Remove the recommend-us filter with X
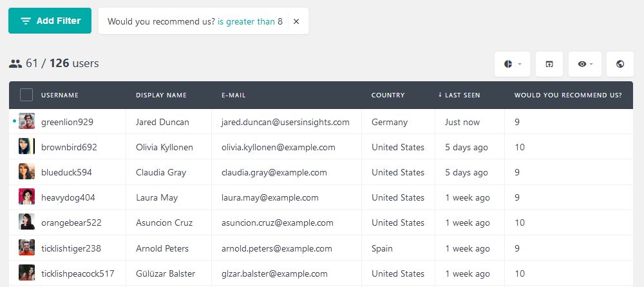Image resolution: width=644 pixels, height=287 pixels. [296, 21]
